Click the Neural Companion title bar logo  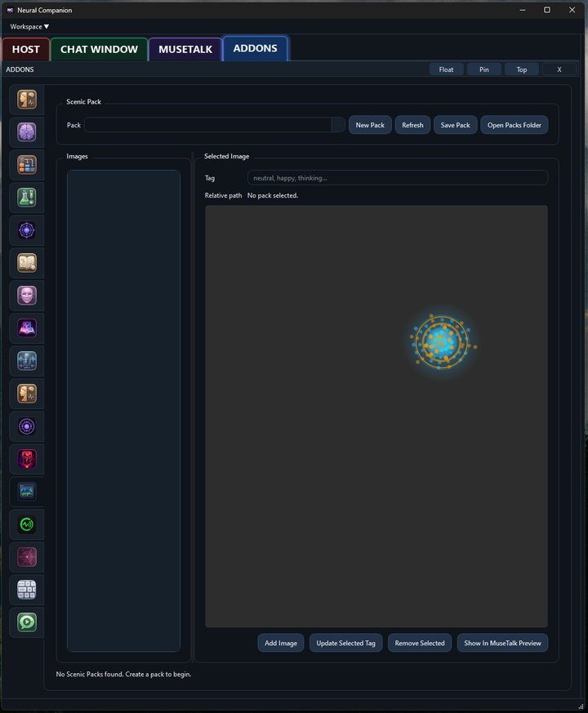pos(10,10)
